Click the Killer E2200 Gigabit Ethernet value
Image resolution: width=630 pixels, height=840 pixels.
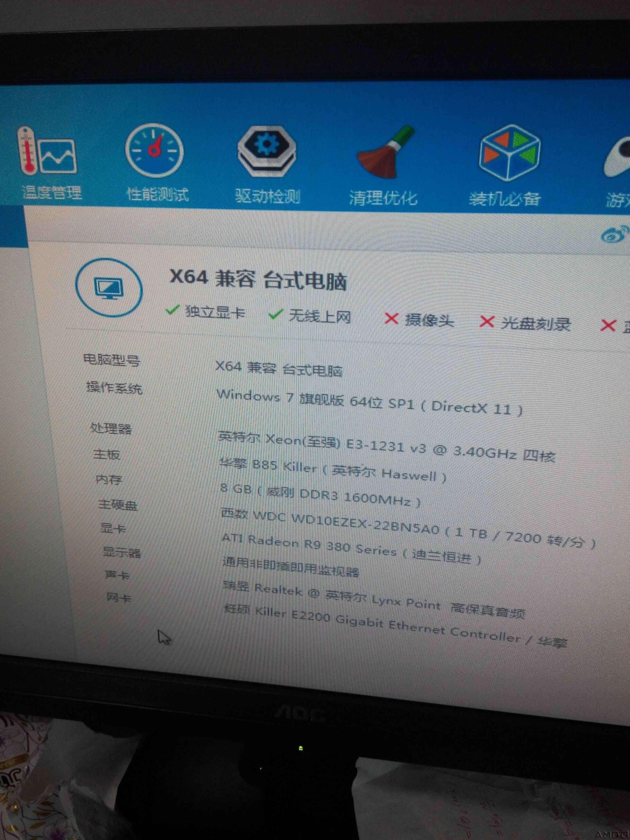pyautogui.click(x=395, y=625)
